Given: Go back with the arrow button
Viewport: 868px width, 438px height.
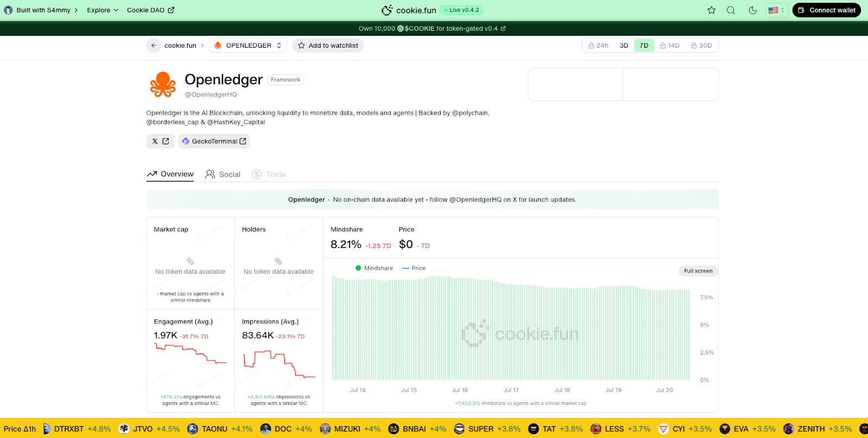Looking at the screenshot, I should pyautogui.click(x=154, y=46).
